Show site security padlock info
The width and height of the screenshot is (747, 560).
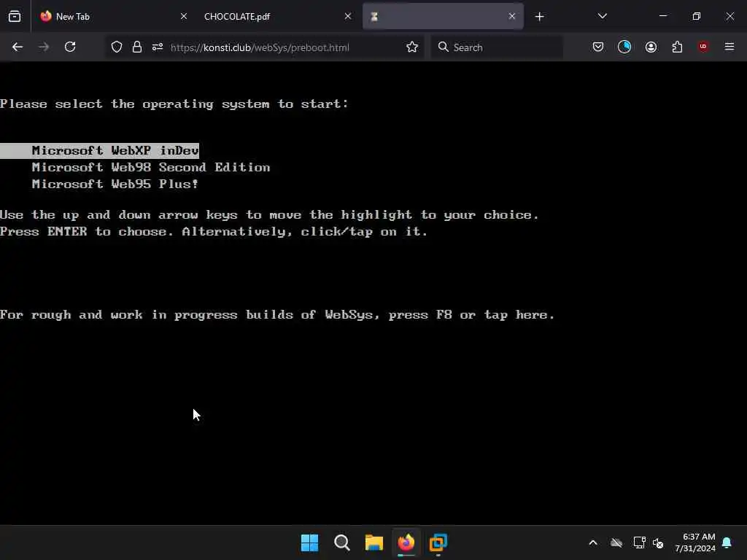[137, 47]
